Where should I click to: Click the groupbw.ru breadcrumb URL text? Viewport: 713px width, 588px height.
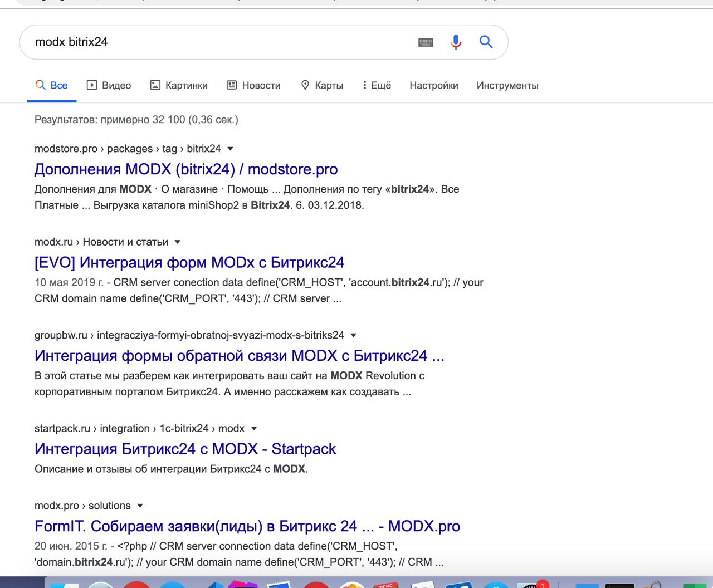pyautogui.click(x=189, y=335)
